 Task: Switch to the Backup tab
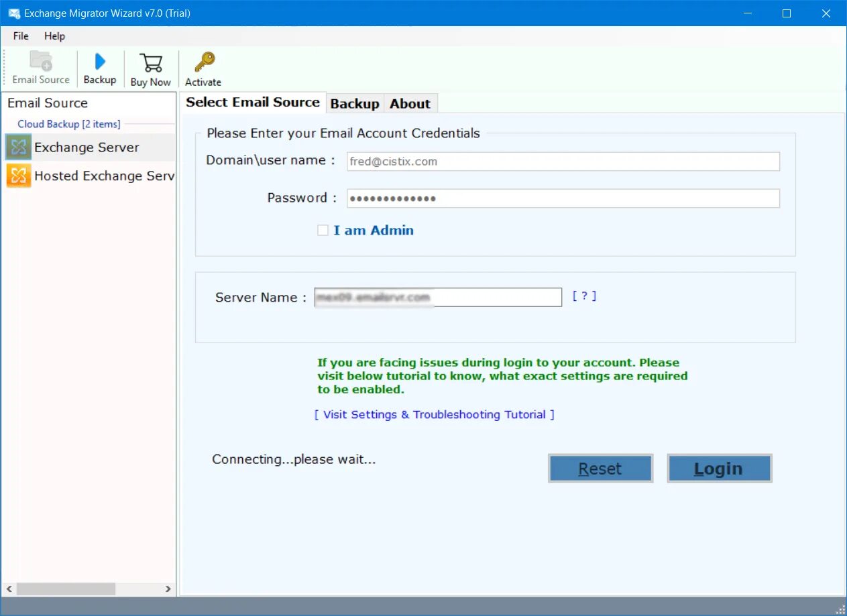coord(355,104)
